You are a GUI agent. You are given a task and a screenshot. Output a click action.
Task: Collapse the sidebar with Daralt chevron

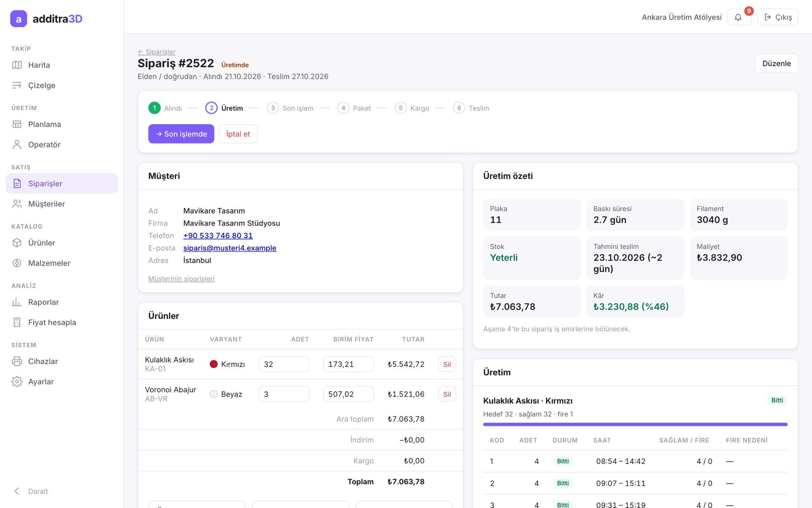pyautogui.click(x=17, y=491)
